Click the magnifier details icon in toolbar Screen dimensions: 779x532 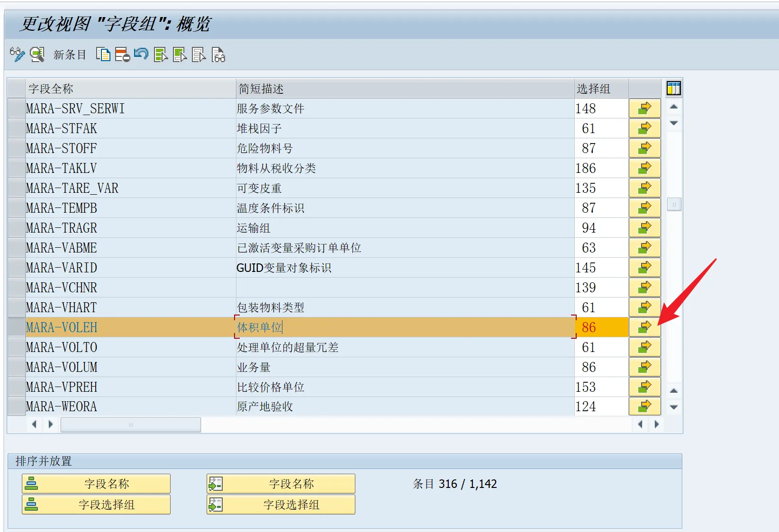point(37,54)
